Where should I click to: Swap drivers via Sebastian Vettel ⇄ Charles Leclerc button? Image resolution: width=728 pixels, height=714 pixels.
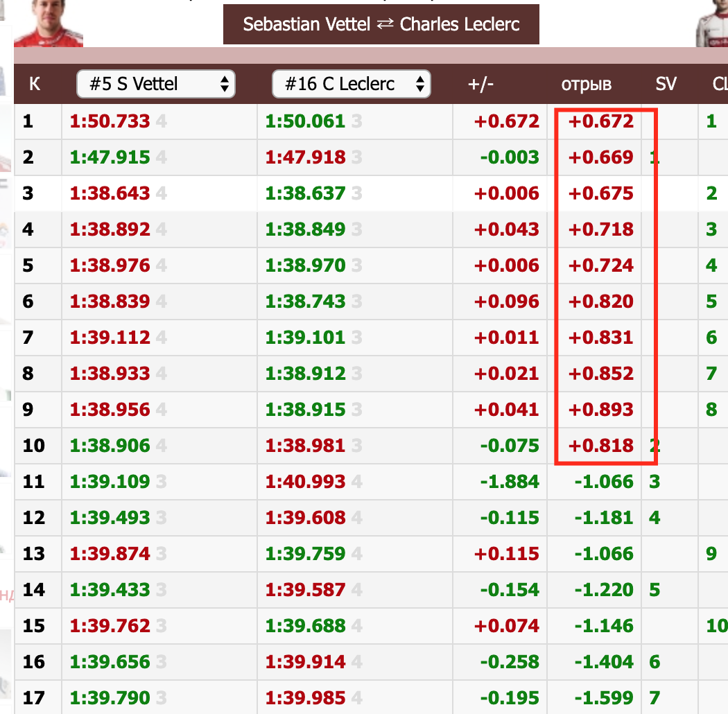point(381,24)
